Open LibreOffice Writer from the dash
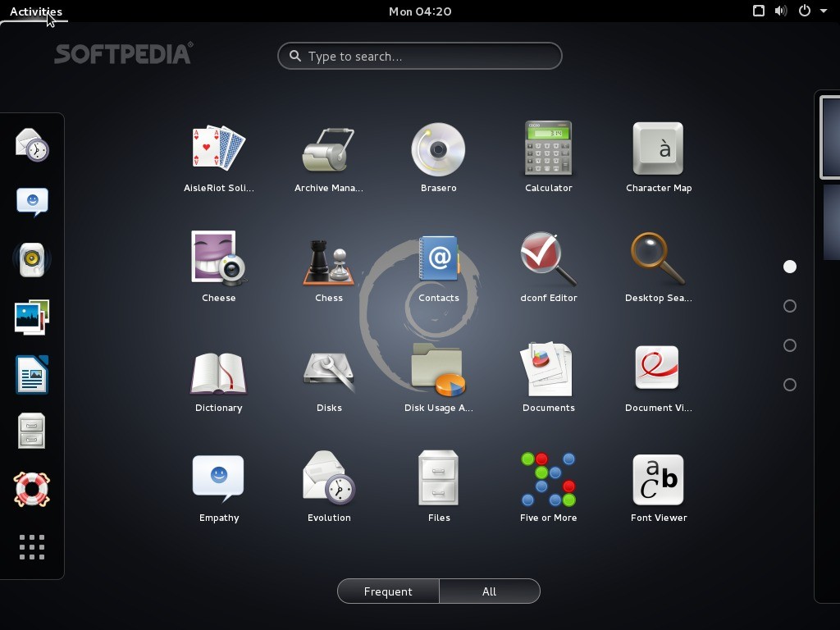This screenshot has width=840, height=630. pyautogui.click(x=32, y=374)
